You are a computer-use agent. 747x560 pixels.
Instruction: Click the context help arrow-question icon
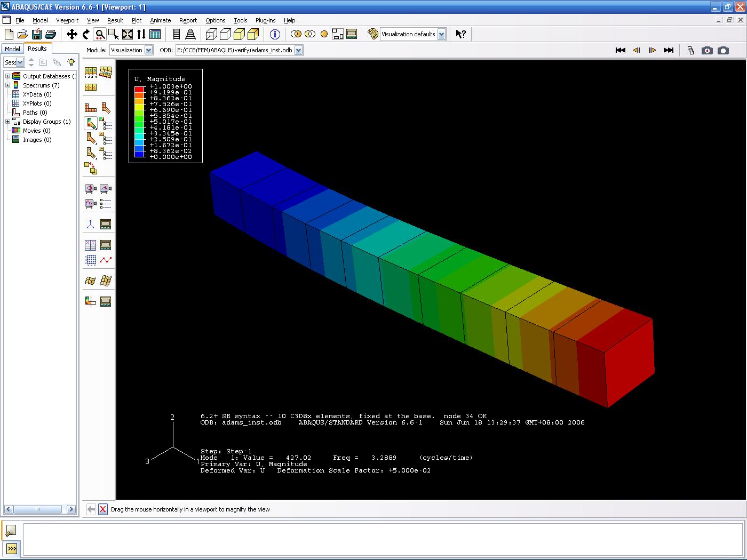click(461, 35)
